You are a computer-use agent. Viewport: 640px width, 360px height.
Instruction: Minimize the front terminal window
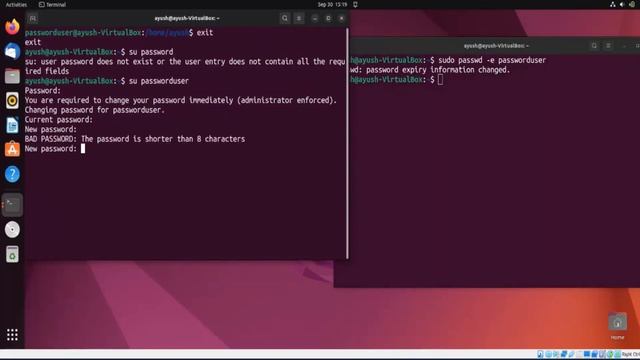tap(314, 18)
